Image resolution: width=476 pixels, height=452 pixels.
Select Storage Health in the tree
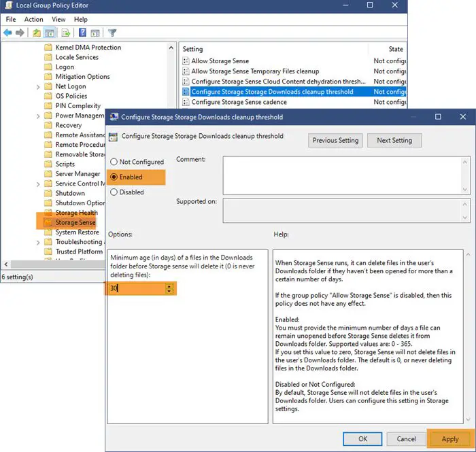click(76, 213)
